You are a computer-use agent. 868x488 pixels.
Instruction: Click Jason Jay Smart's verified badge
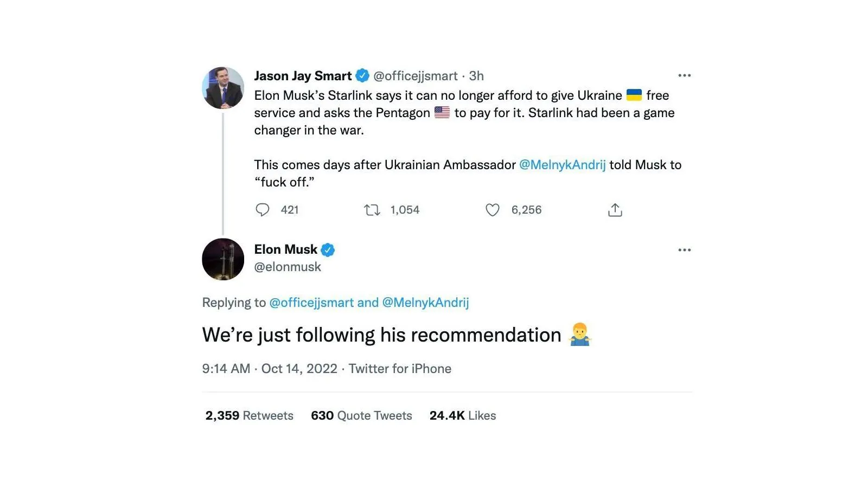point(362,75)
